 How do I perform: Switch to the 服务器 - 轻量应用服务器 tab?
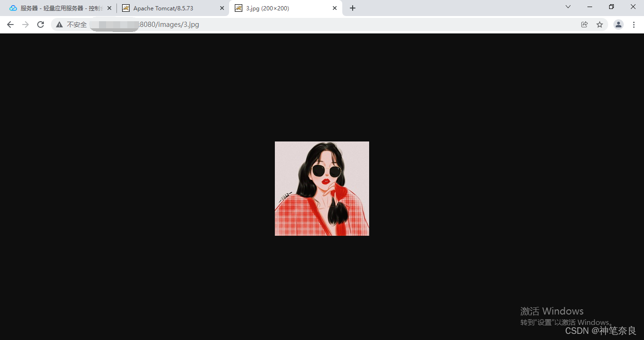pos(61,8)
